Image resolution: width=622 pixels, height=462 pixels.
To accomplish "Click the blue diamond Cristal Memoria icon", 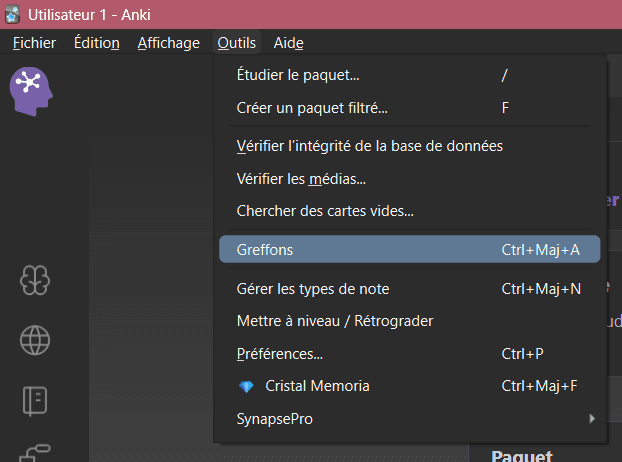I will (x=246, y=386).
